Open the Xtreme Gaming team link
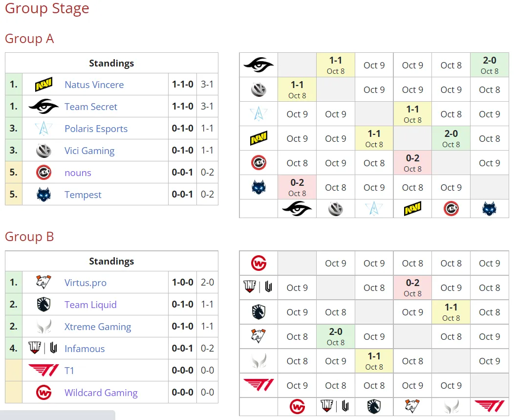 [x=98, y=327]
